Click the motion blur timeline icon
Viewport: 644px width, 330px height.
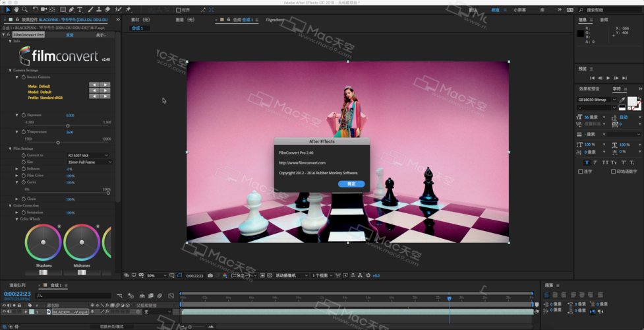click(x=160, y=296)
